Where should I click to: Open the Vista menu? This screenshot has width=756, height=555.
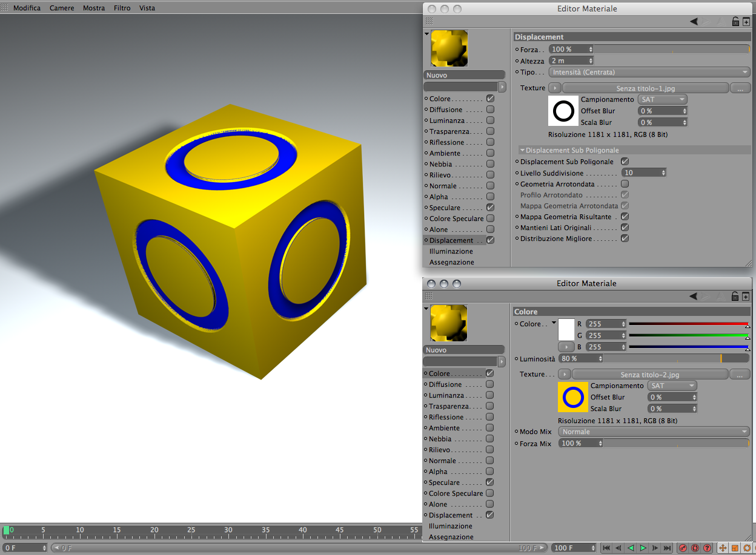(147, 8)
